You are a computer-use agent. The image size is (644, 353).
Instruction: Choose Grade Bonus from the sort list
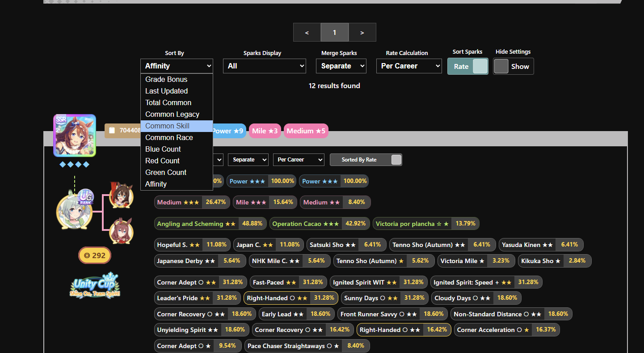(177, 79)
